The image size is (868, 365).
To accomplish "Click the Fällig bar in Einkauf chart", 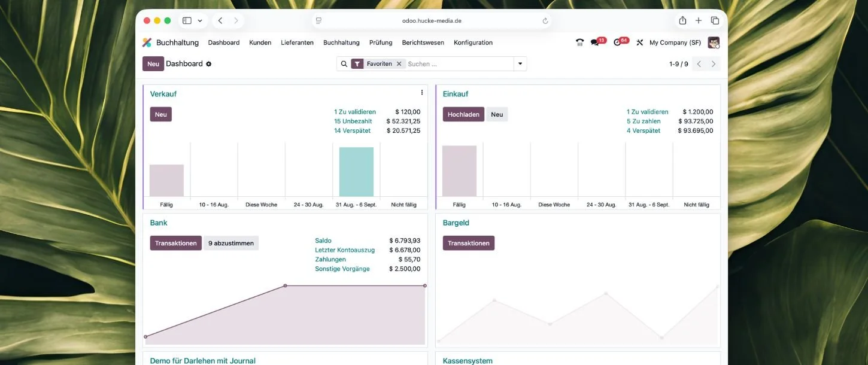I will coord(459,171).
